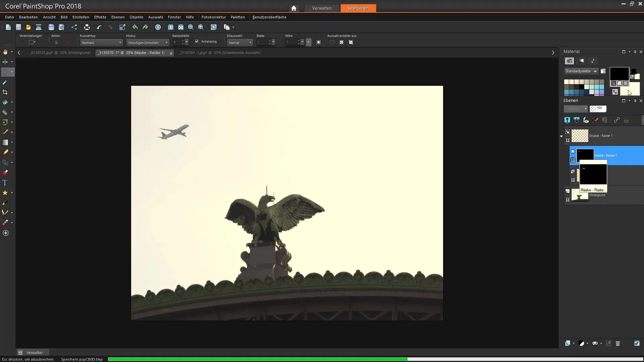Create a new image file
This screenshot has height=362, width=644.
[x=8, y=27]
